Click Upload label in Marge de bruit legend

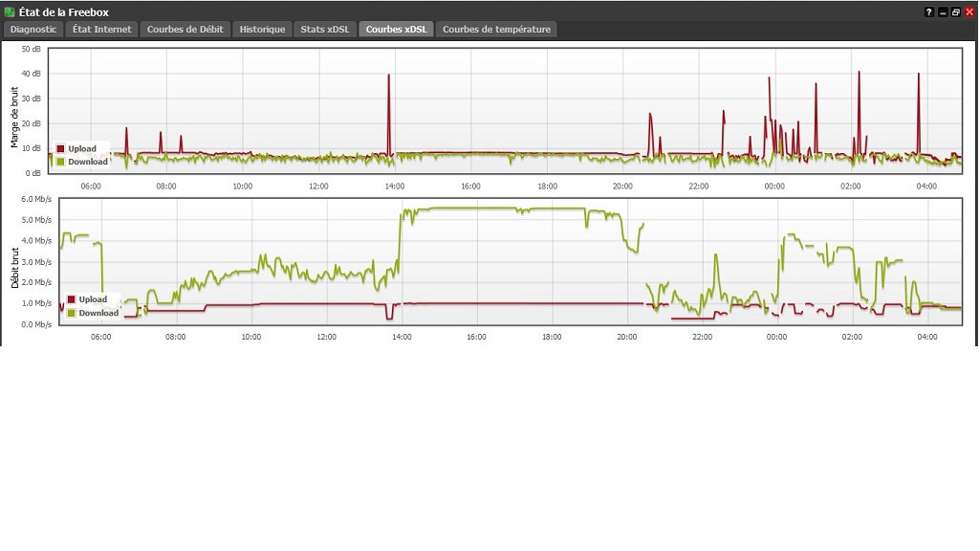[x=82, y=149]
